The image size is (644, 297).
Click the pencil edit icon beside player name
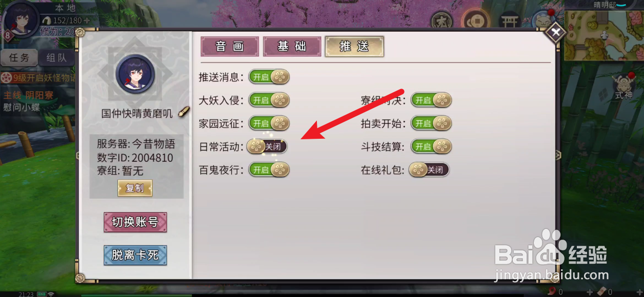[184, 112]
